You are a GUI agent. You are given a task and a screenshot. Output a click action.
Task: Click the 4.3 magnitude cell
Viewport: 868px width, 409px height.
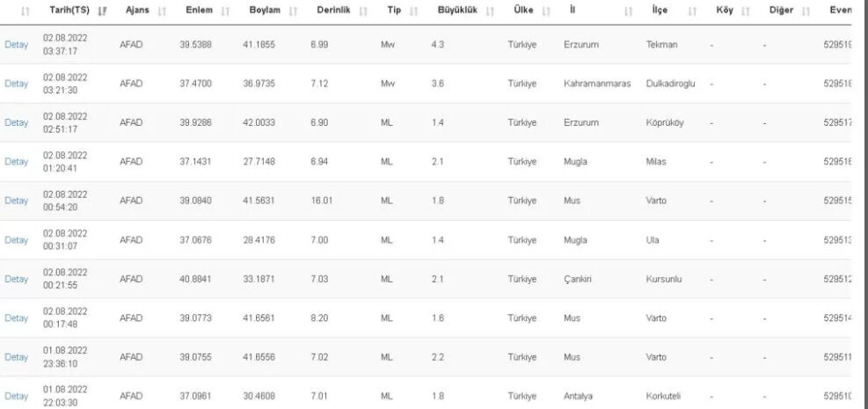click(x=438, y=45)
